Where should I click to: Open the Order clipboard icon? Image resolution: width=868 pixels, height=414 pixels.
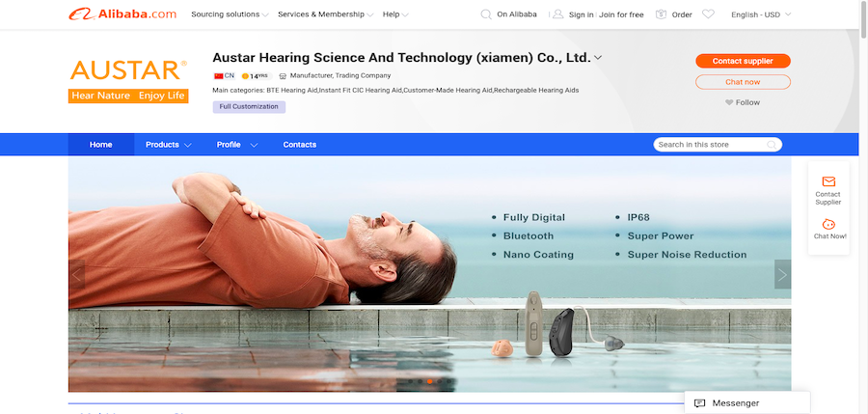(x=661, y=14)
